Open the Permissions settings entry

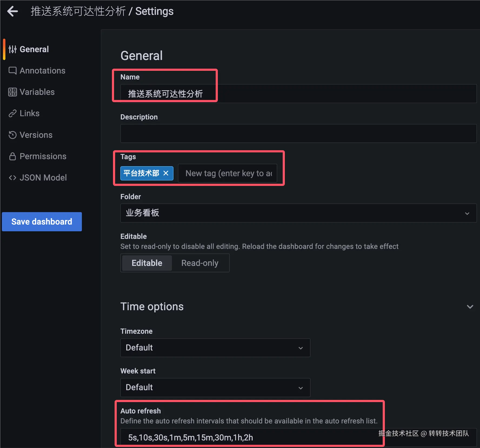(43, 156)
